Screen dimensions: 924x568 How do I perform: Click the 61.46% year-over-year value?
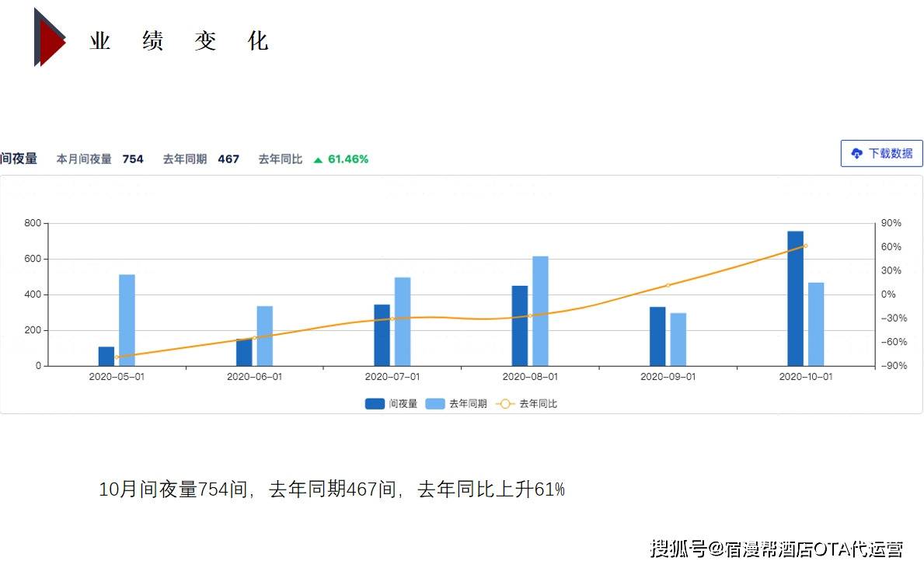click(x=348, y=159)
